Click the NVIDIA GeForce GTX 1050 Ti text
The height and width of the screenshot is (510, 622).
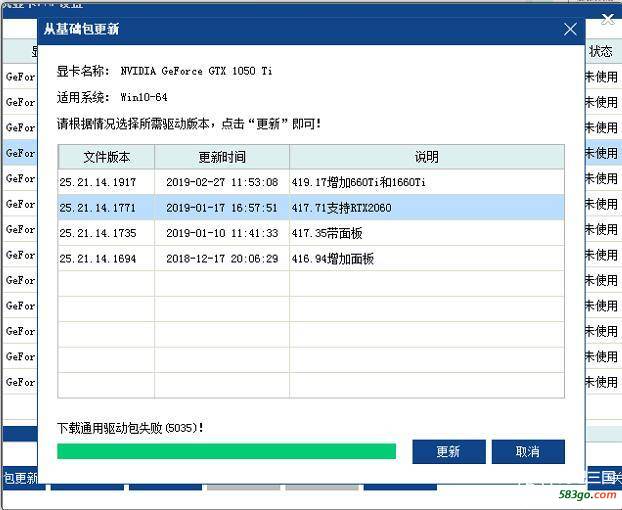(196, 71)
